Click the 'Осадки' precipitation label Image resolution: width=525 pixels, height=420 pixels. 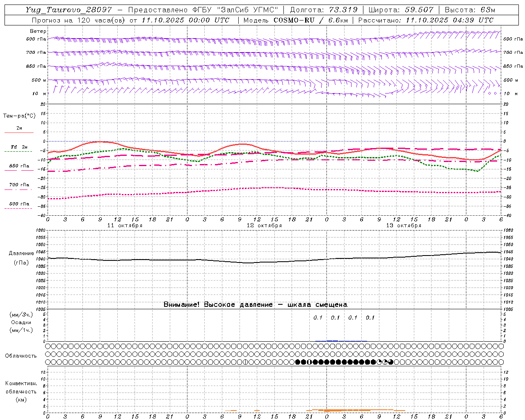(21, 322)
